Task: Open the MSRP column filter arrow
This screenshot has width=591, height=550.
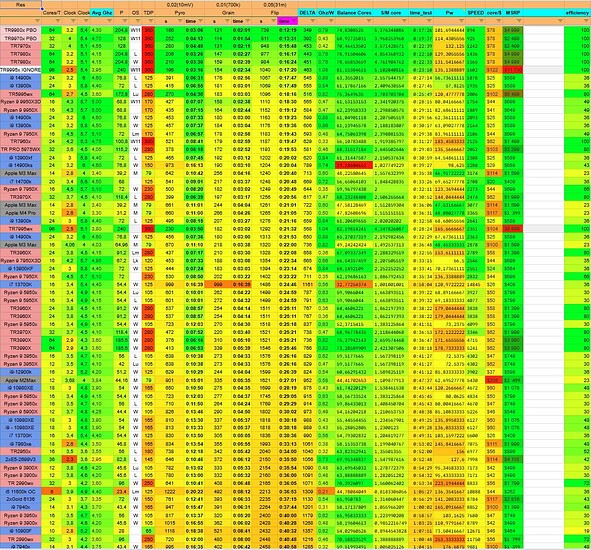Action: [519, 21]
